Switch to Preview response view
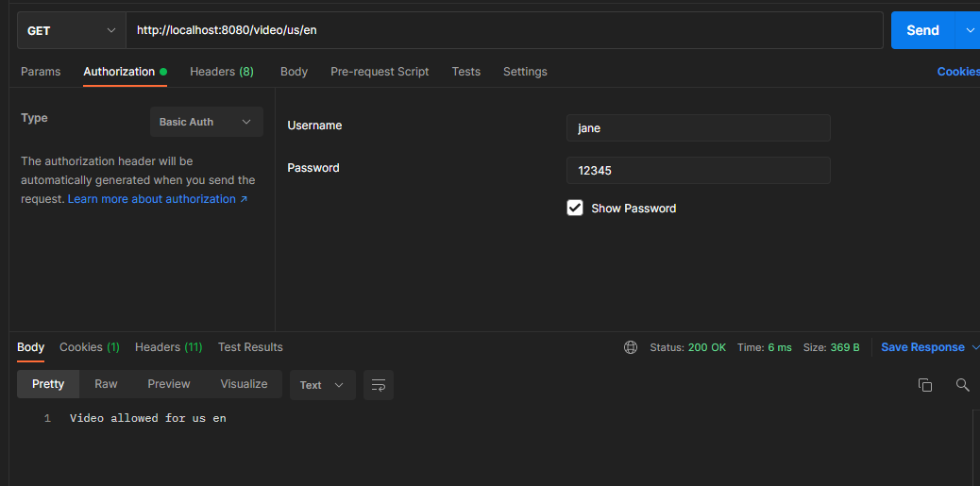This screenshot has height=486, width=980. [169, 384]
